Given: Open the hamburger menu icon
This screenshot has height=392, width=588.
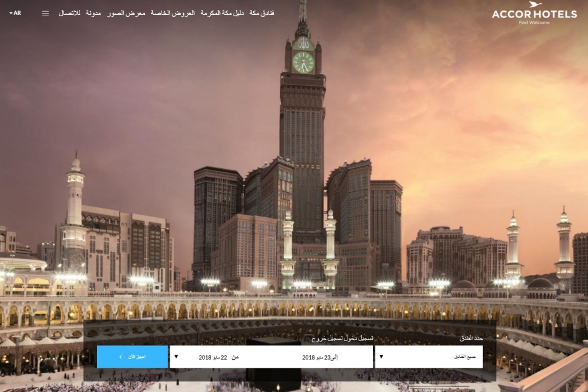Looking at the screenshot, I should coord(45,14).
